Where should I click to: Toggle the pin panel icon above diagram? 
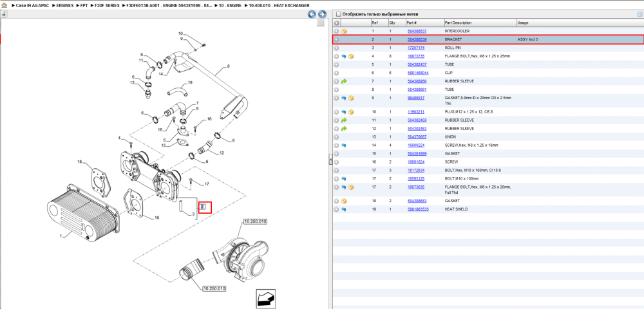point(4,14)
